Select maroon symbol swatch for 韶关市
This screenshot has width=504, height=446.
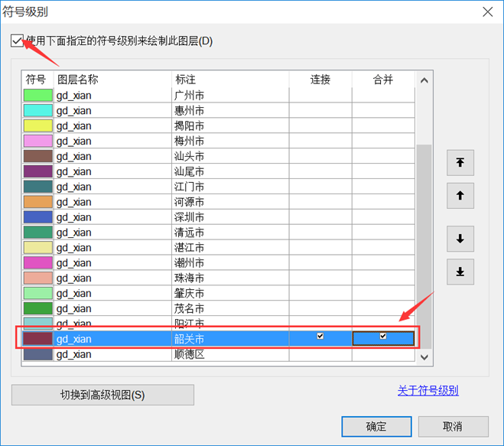(x=38, y=339)
